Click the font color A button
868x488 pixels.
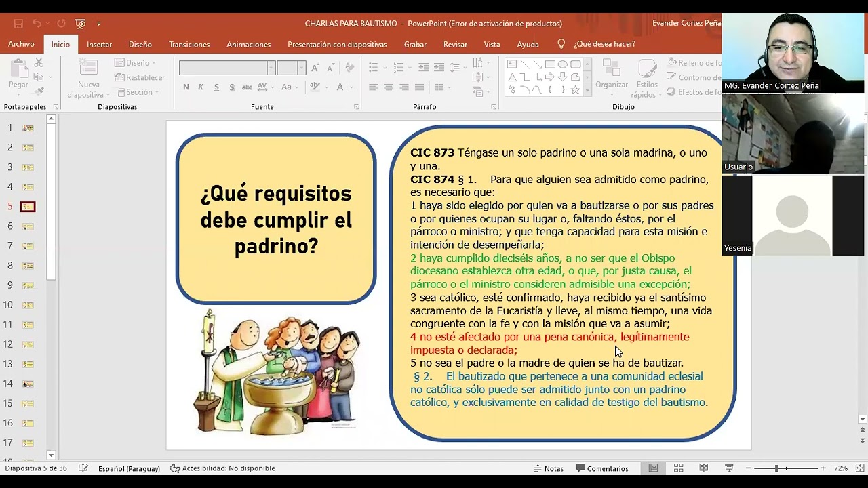(x=340, y=87)
